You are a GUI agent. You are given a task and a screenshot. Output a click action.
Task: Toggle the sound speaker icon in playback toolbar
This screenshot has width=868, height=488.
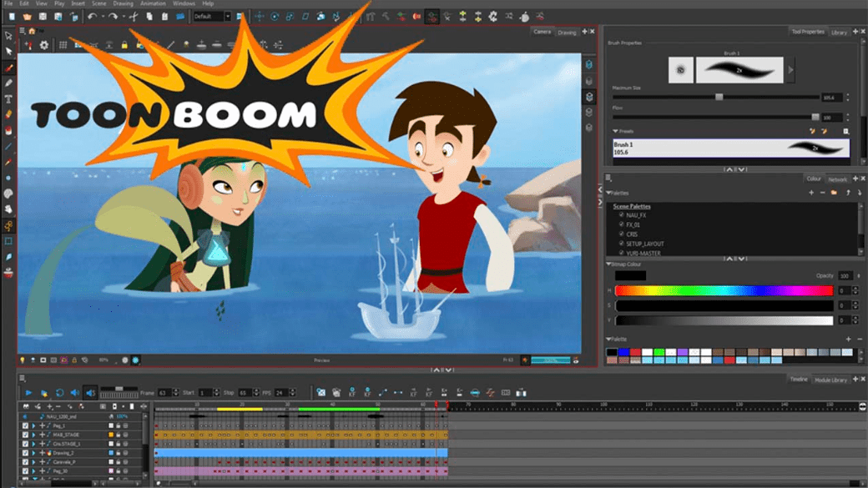coord(75,392)
